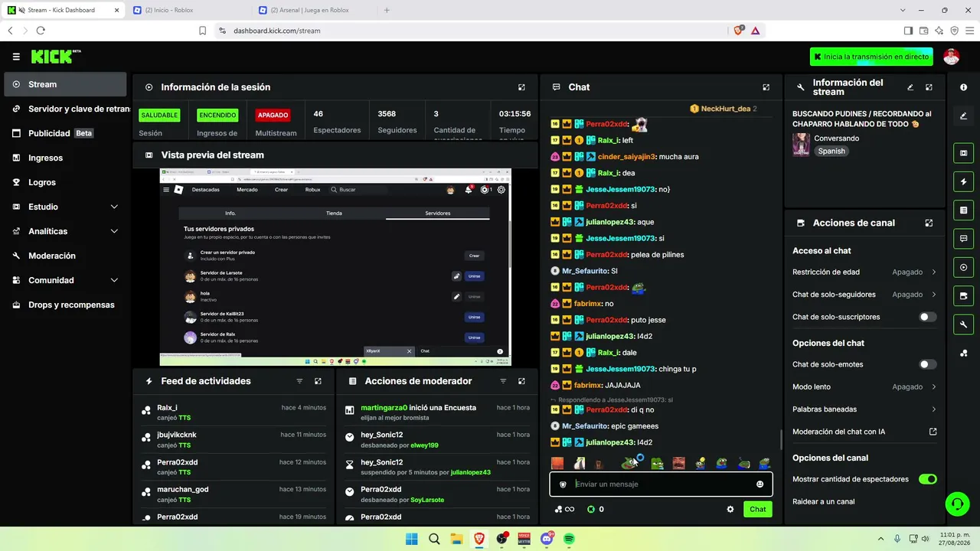Open Servidor y clave de retransmisión page
Screen dimensions: 980x551
coord(65,109)
